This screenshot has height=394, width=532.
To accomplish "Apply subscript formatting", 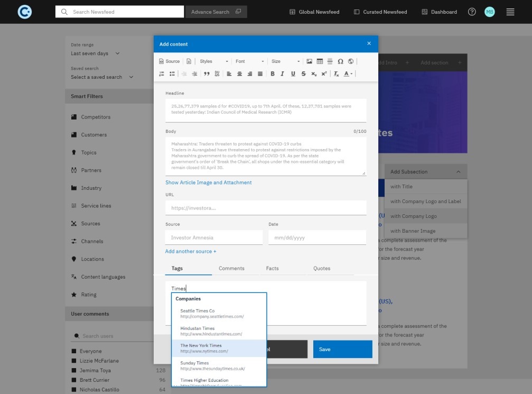I will (x=314, y=74).
